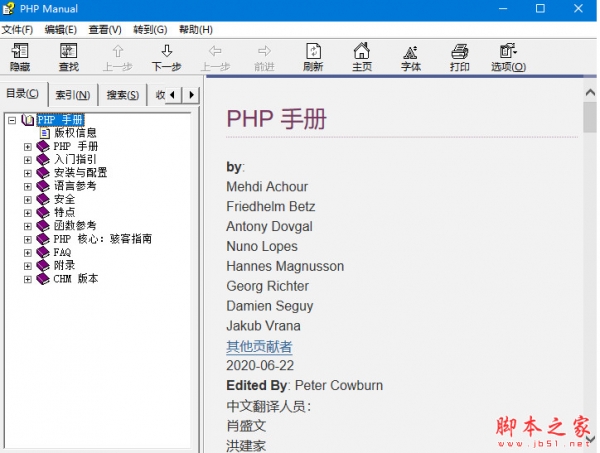Screen dimensions: 600x453
Task: Click the scrollbar down arrow in content pane
Action: 590,439
